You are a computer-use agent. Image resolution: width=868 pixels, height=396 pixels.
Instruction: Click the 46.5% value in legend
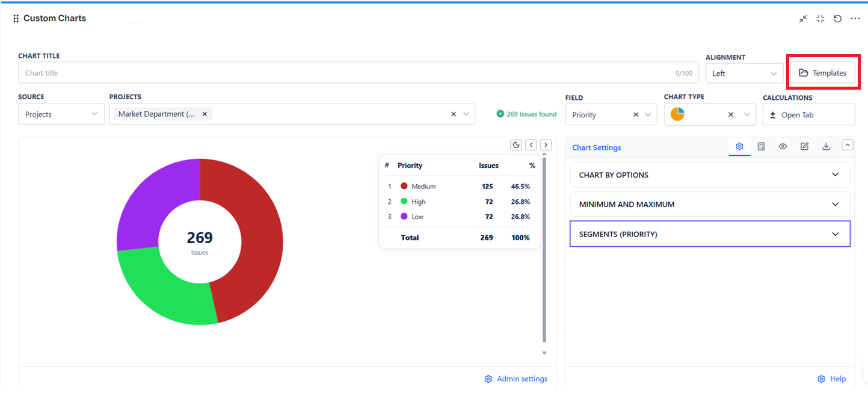tap(520, 187)
